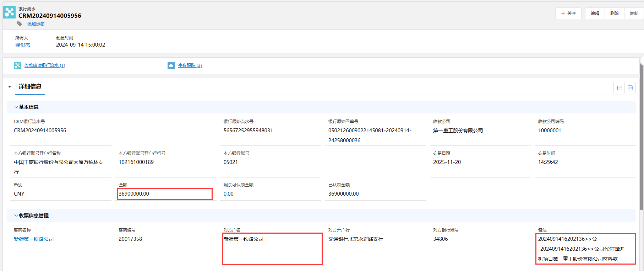Image resolution: width=644 pixels, height=271 pixels.
Task: Click the 复制 button
Action: (634, 14)
